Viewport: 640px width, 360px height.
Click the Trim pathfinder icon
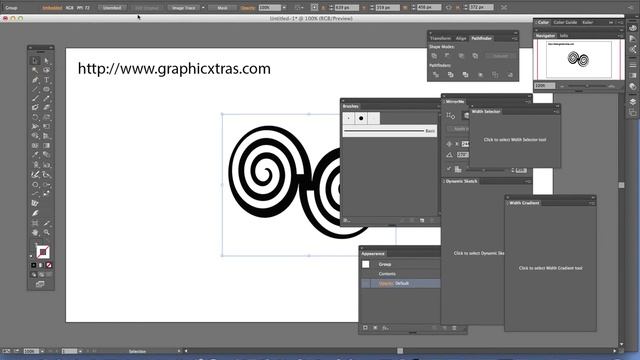(x=451, y=75)
